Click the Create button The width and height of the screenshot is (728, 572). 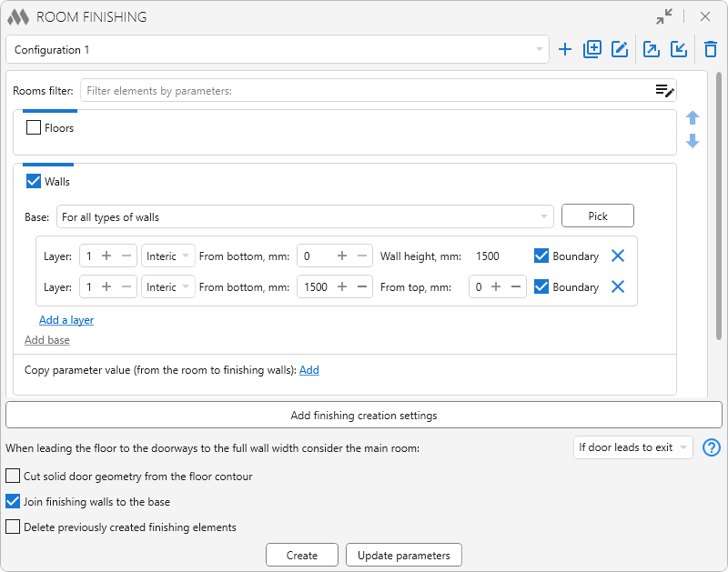[x=302, y=555]
